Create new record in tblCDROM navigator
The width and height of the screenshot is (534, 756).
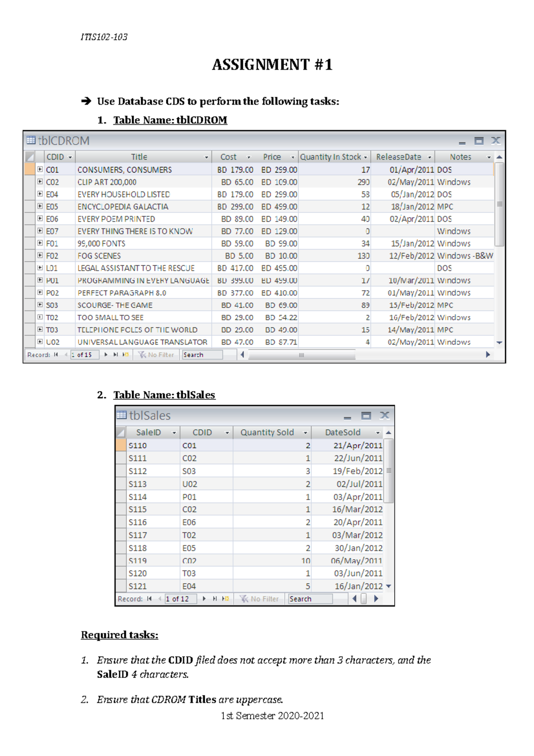tap(126, 355)
